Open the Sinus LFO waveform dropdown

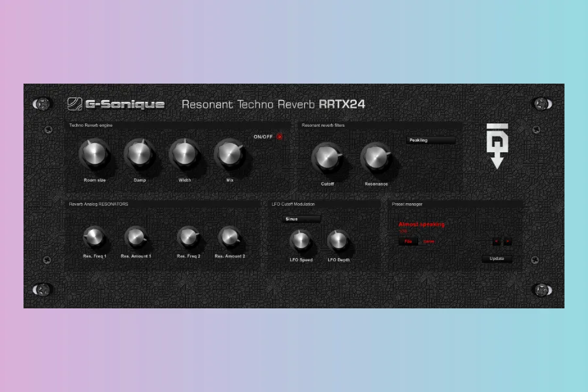[x=302, y=220]
